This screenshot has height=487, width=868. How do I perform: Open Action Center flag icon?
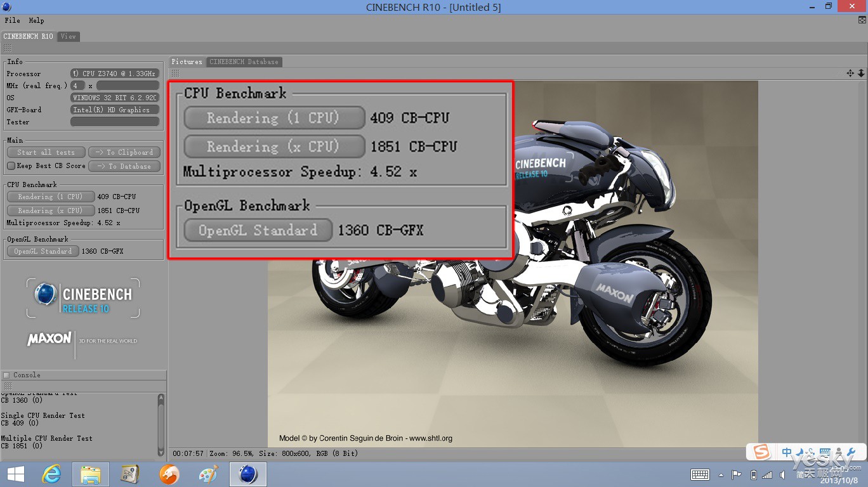(x=737, y=475)
